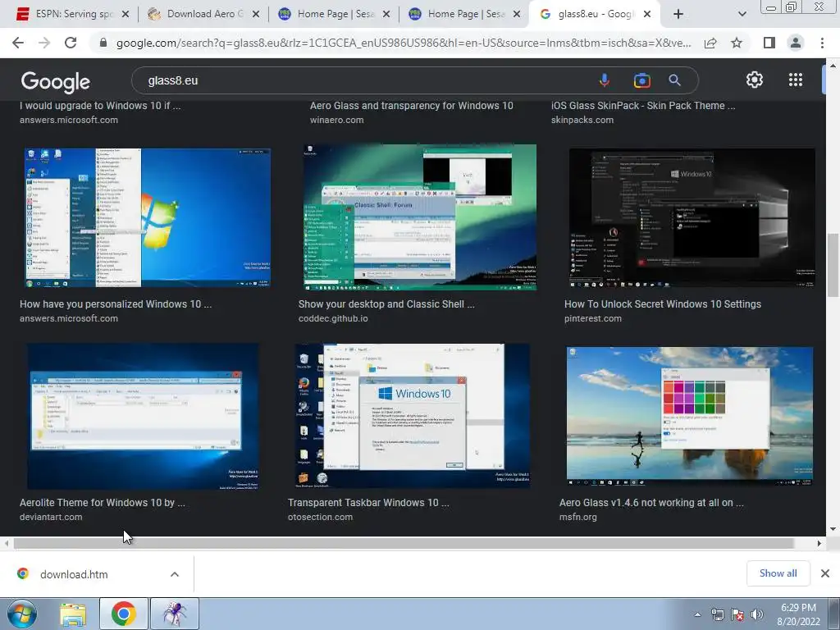Click the Chrome taskbar icon
This screenshot has width=840, height=630.
coord(124,614)
